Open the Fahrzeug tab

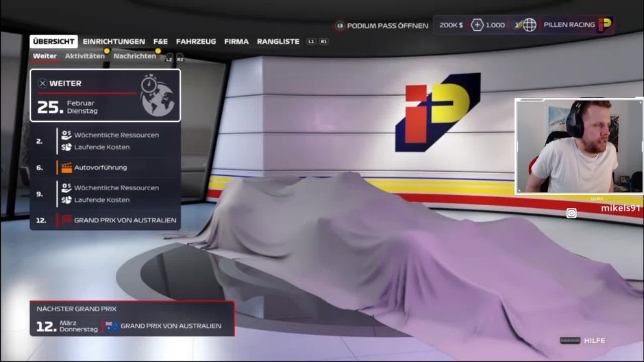(196, 42)
